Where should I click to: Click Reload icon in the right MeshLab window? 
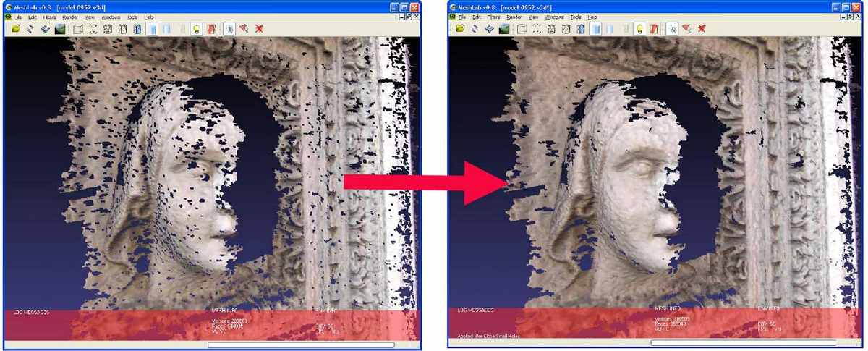point(475,28)
